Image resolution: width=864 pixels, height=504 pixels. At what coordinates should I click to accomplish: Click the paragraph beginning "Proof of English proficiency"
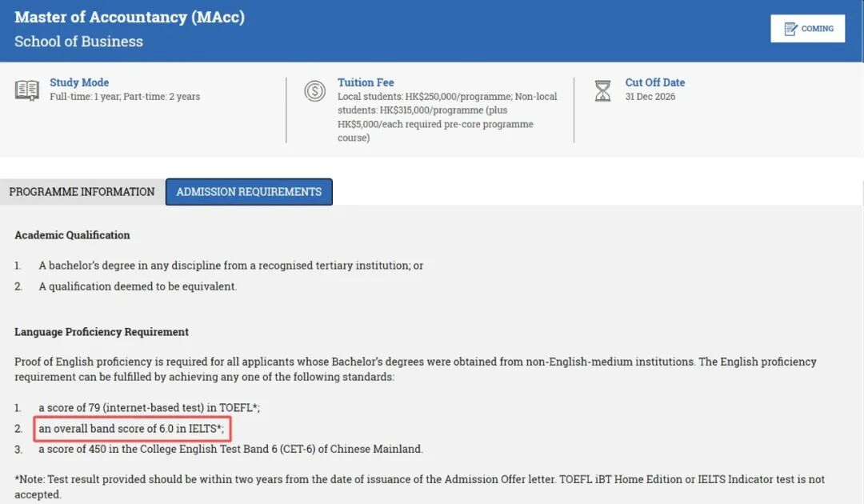415,369
